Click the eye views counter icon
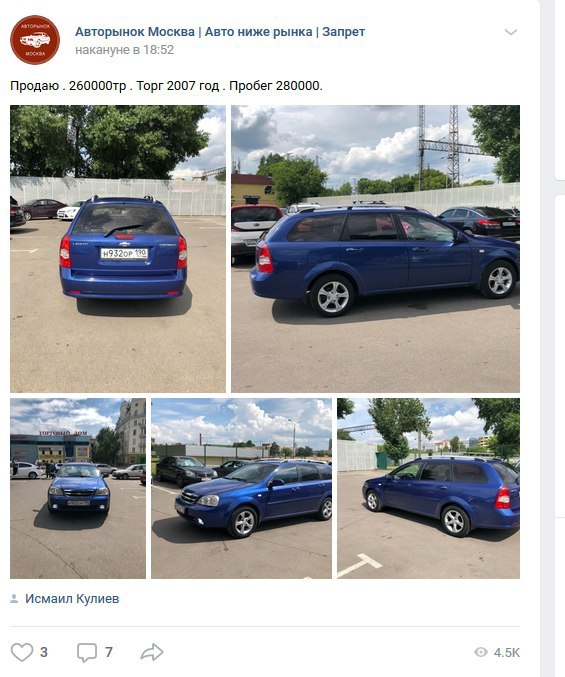565x677 pixels. pyautogui.click(x=481, y=652)
